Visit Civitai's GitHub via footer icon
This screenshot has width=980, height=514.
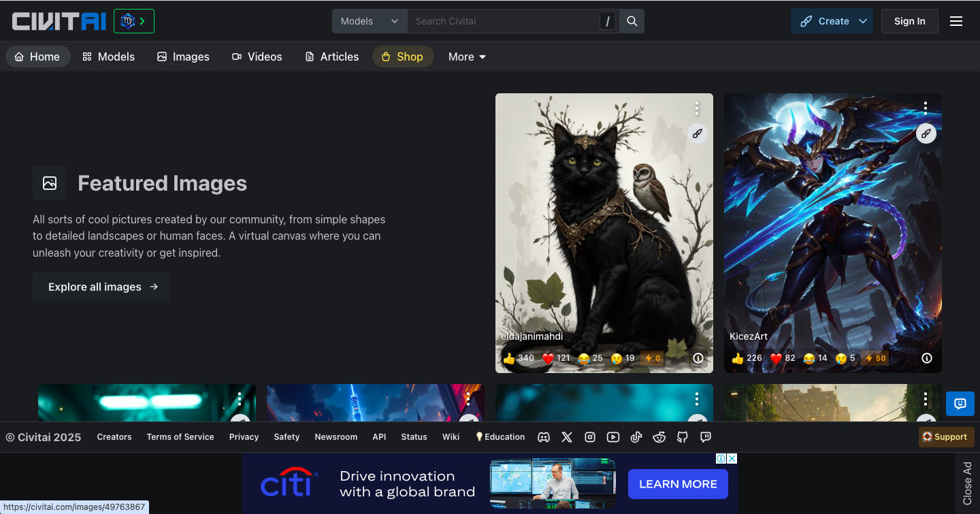[682, 436]
